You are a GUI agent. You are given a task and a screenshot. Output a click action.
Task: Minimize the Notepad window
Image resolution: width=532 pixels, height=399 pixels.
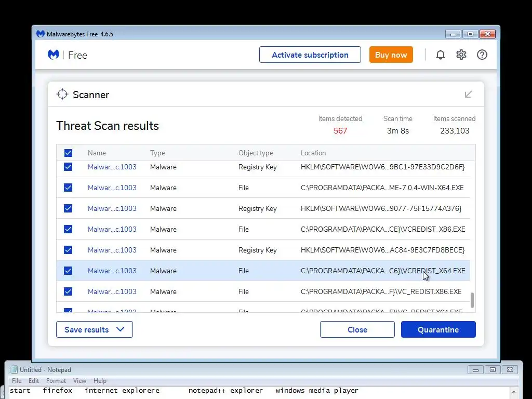pyautogui.click(x=475, y=370)
